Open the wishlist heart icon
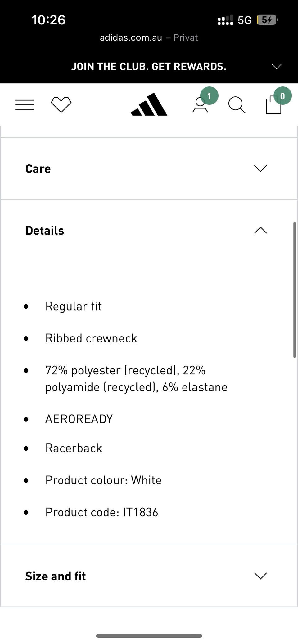The height and width of the screenshot is (644, 298). point(61,105)
